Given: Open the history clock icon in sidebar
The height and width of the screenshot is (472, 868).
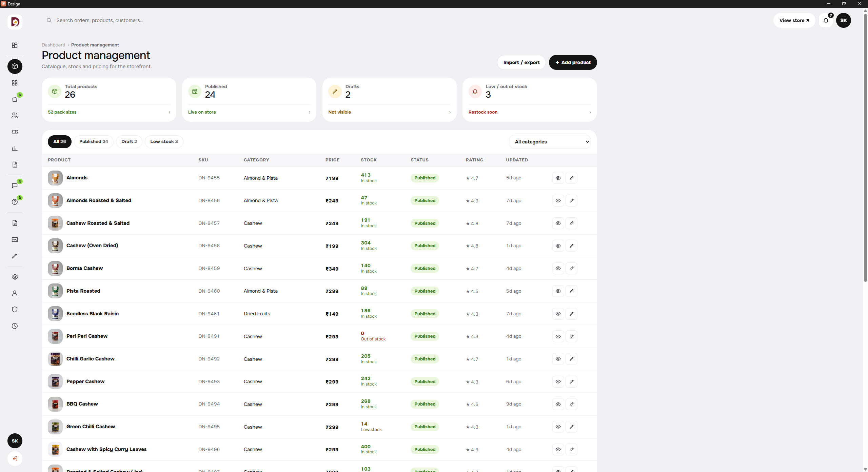Looking at the screenshot, I should pyautogui.click(x=15, y=326).
